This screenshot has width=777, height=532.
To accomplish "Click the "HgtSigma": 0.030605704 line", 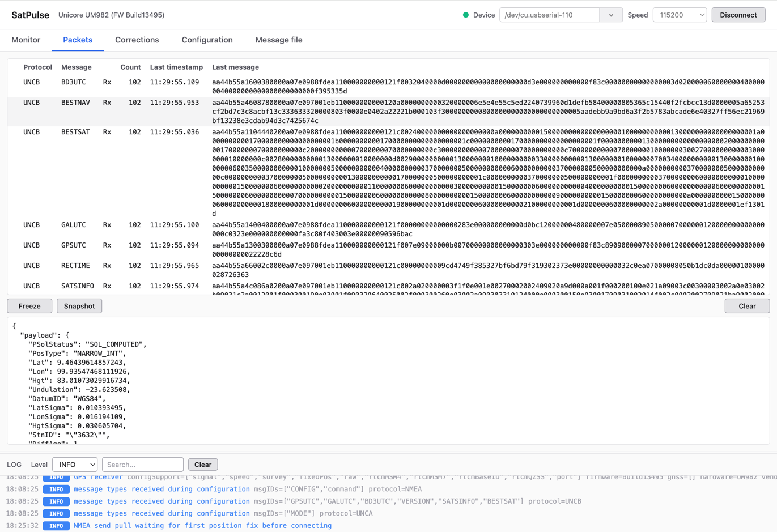I will 78,425.
